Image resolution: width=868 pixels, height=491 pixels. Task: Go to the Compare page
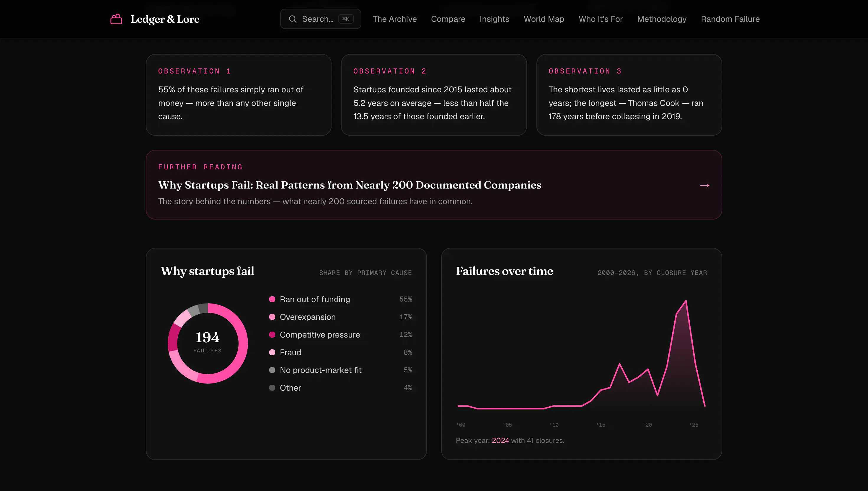tap(448, 19)
